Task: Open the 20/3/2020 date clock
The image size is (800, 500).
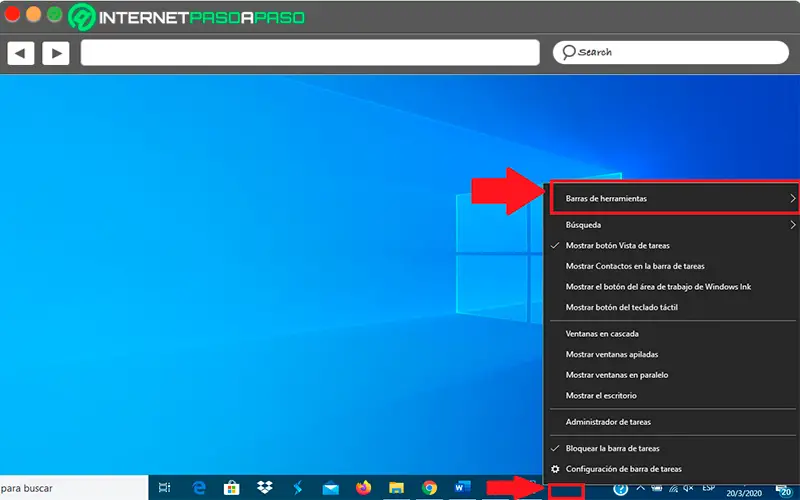Action: coord(744,493)
